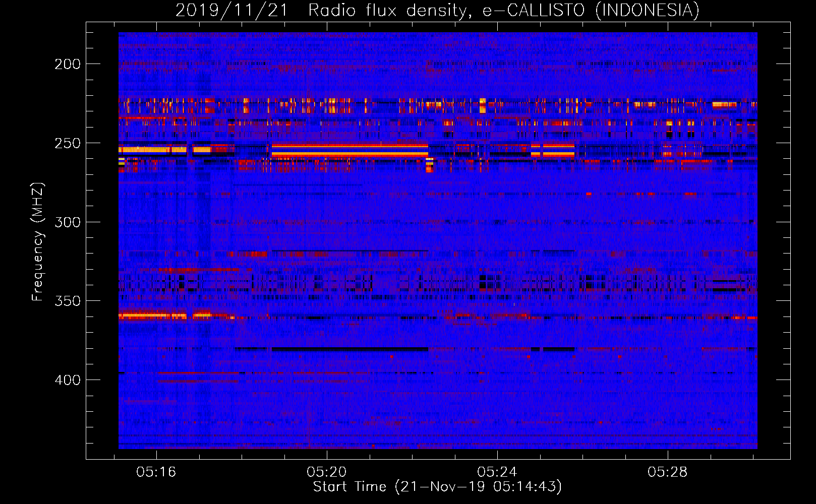
Task: Click the 05:16 time tick label
Action: (x=156, y=472)
